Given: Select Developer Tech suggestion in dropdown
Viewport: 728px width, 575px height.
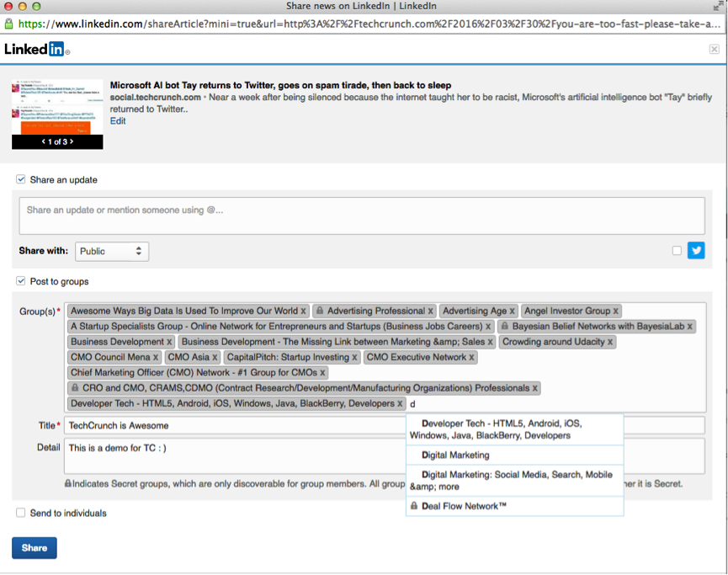Looking at the screenshot, I should coord(514,429).
